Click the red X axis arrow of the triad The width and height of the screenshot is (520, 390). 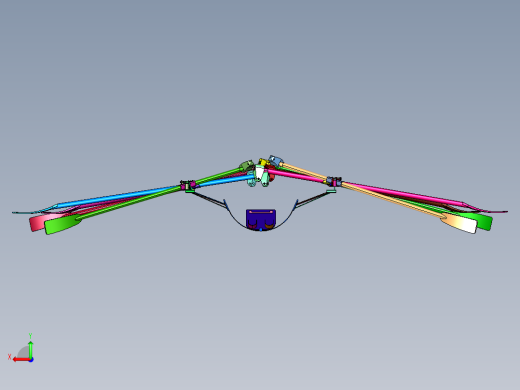click(x=21, y=360)
